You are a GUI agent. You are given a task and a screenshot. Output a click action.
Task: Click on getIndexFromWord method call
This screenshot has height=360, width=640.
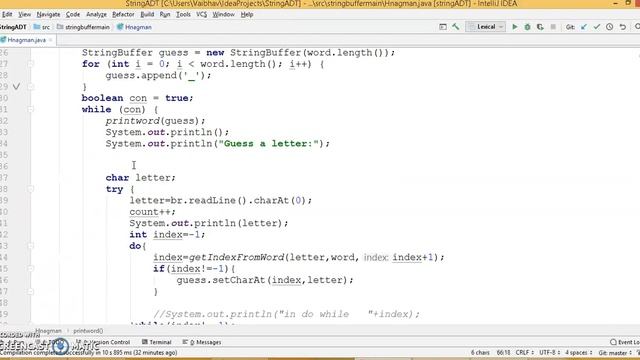point(236,258)
